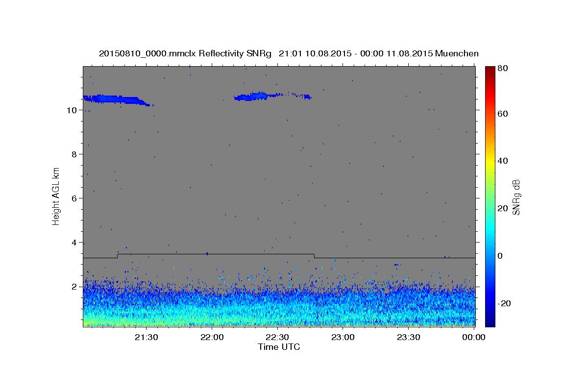Screen dimensions: 588x392
Task: Click the colorbar value 20
Action: pyautogui.click(x=502, y=208)
